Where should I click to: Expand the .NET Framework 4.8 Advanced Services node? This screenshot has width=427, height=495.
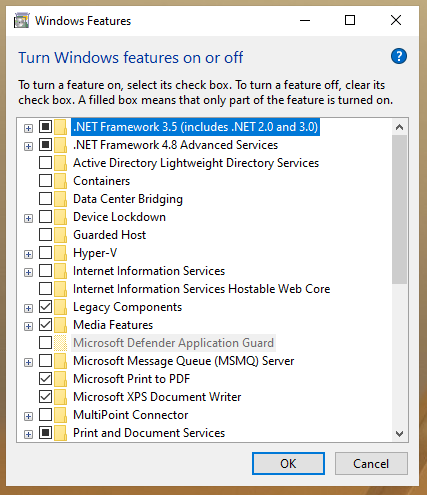[x=29, y=146]
